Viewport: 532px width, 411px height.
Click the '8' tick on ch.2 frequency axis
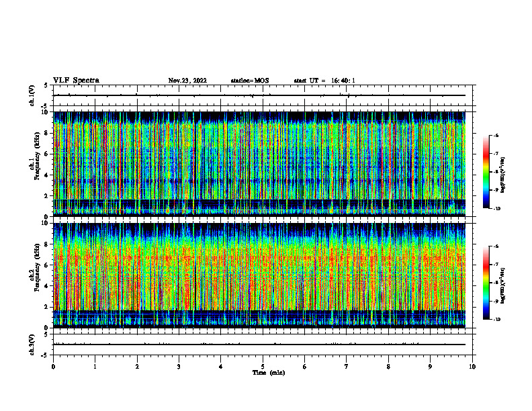tap(47, 244)
